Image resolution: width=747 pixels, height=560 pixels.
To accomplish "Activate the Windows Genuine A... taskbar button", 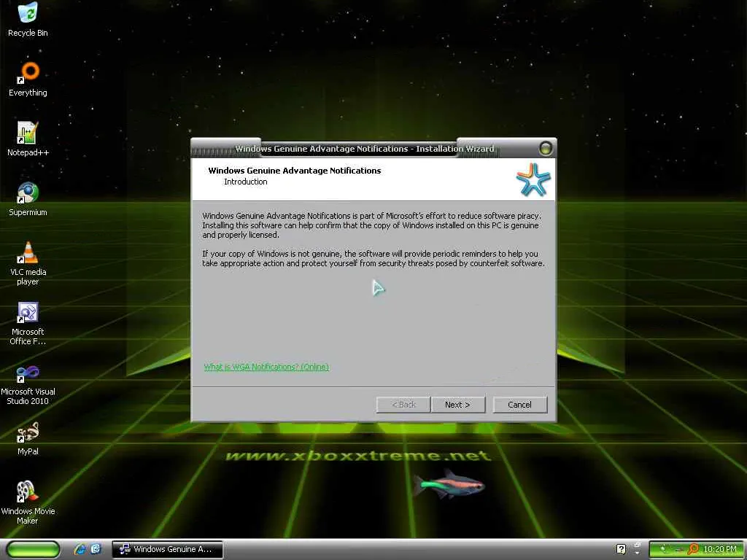I will (x=167, y=549).
